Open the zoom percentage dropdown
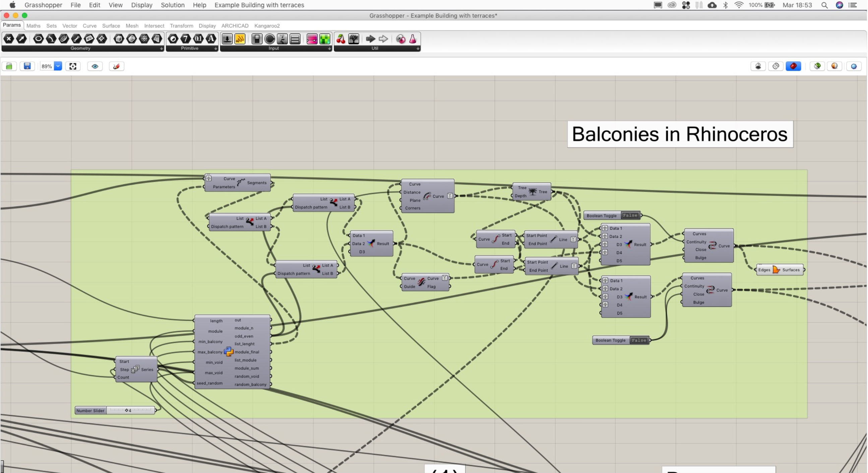 58,66
